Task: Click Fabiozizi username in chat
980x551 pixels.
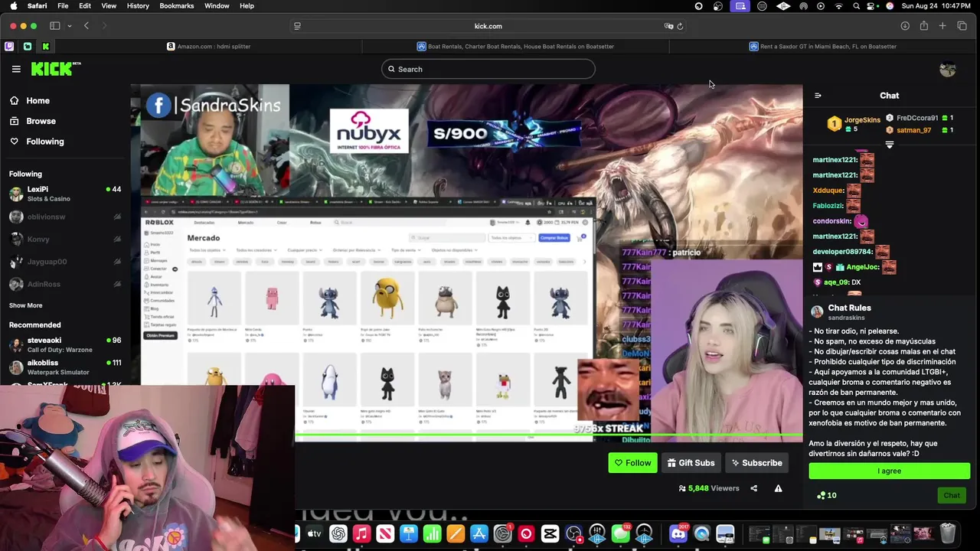Action: [828, 206]
